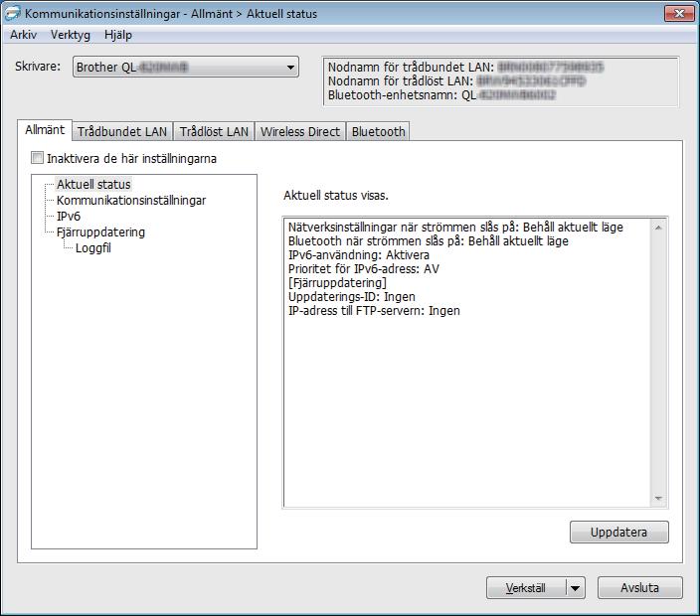This screenshot has width=700, height=616.
Task: Switch to the Trådlöst LAN tab
Action: click(x=214, y=131)
